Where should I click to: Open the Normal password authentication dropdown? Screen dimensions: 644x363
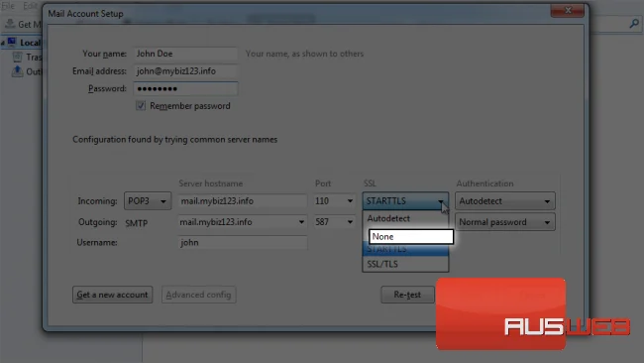pyautogui.click(x=504, y=222)
